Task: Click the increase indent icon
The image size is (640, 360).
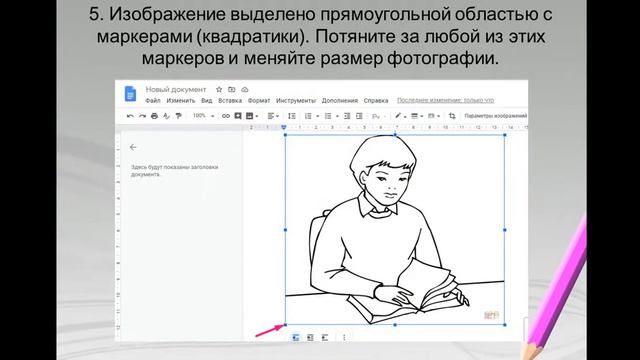Action: [x=359, y=116]
